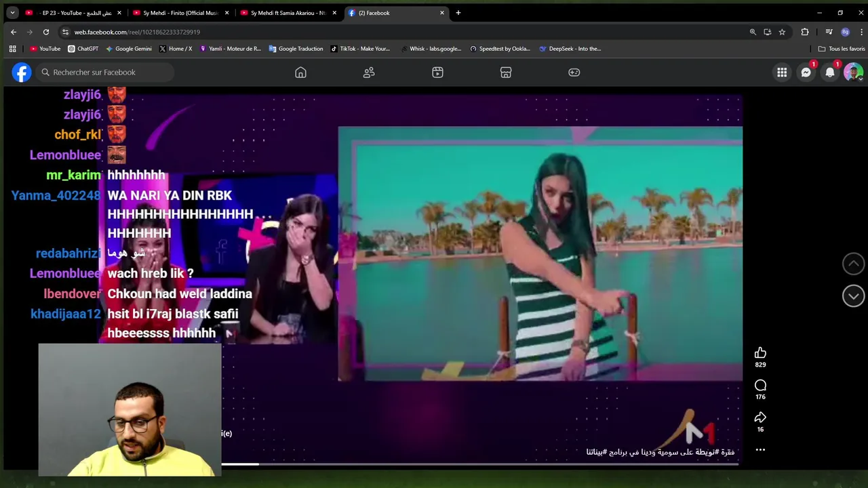Click the reel video progress bar
The height and width of the screenshot is (488, 868).
point(480,464)
